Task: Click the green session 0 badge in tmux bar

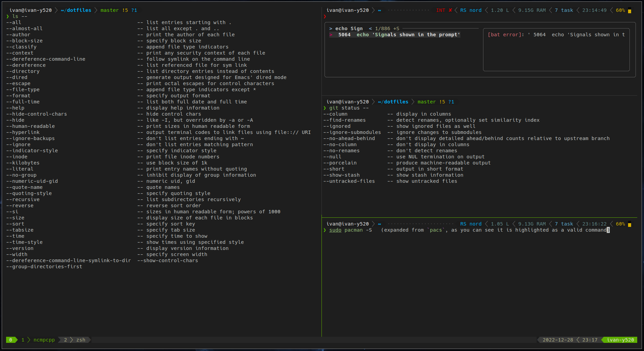Action: click(x=11, y=340)
